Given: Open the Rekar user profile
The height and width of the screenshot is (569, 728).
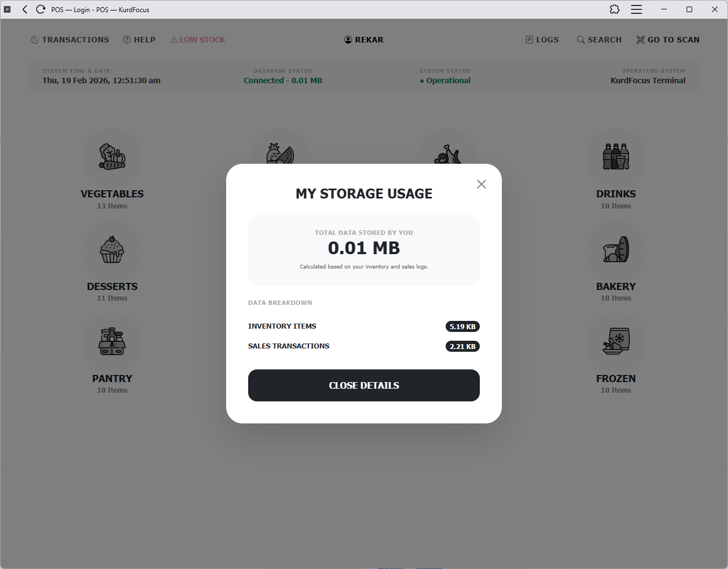Looking at the screenshot, I should pyautogui.click(x=364, y=40).
